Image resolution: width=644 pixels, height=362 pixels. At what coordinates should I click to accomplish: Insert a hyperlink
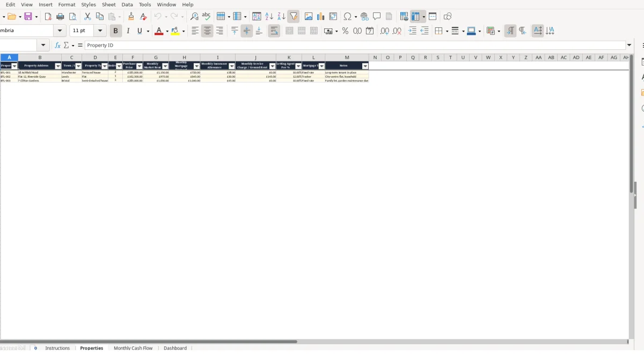tap(364, 17)
